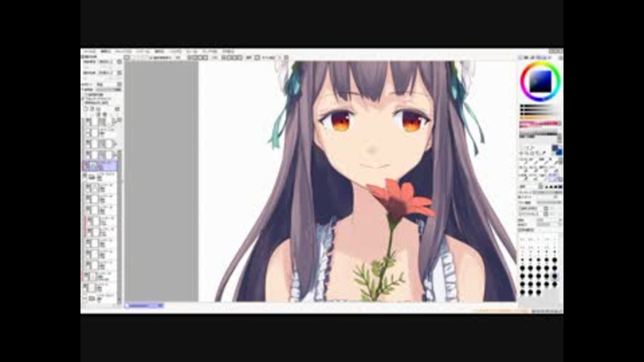This screenshot has height=362, width=644.
Task: Open the Canvas menu
Action: coord(123,52)
